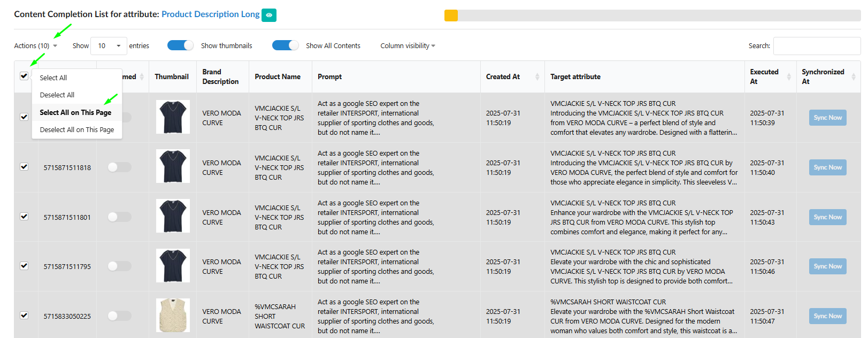Open the thumbnail in row 5715871511818
The image size is (868, 338).
click(173, 166)
